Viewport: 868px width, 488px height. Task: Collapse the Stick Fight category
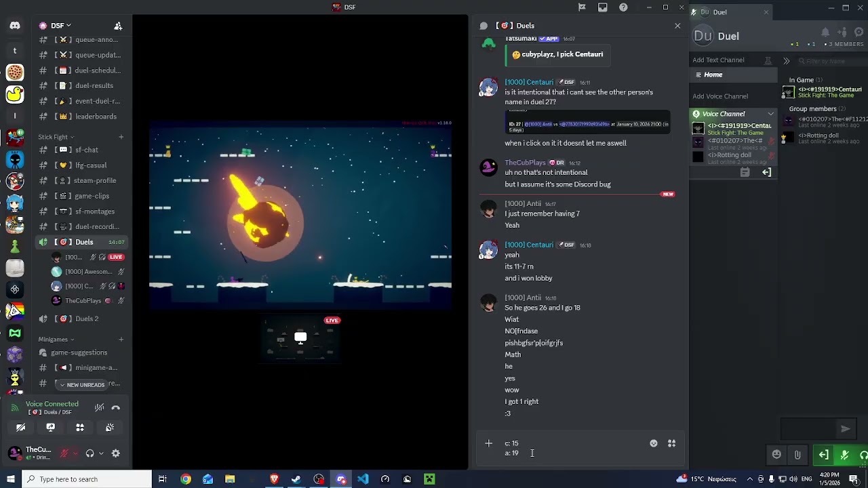click(x=55, y=137)
